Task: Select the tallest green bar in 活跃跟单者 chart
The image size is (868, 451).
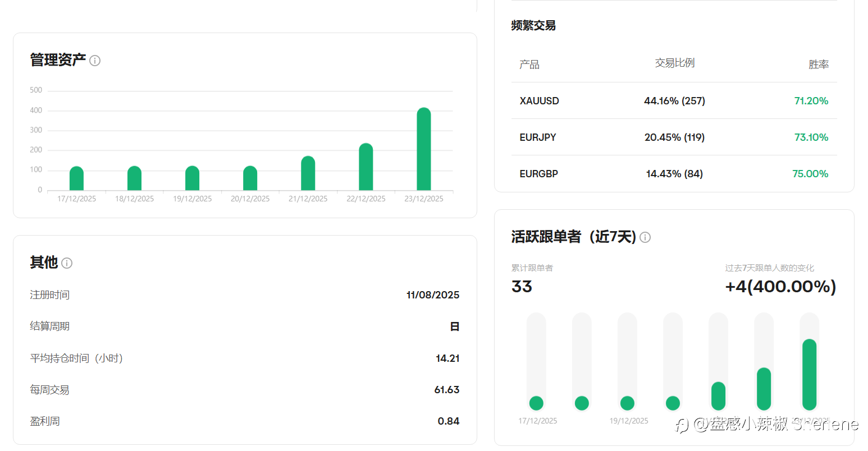Action: [809, 375]
